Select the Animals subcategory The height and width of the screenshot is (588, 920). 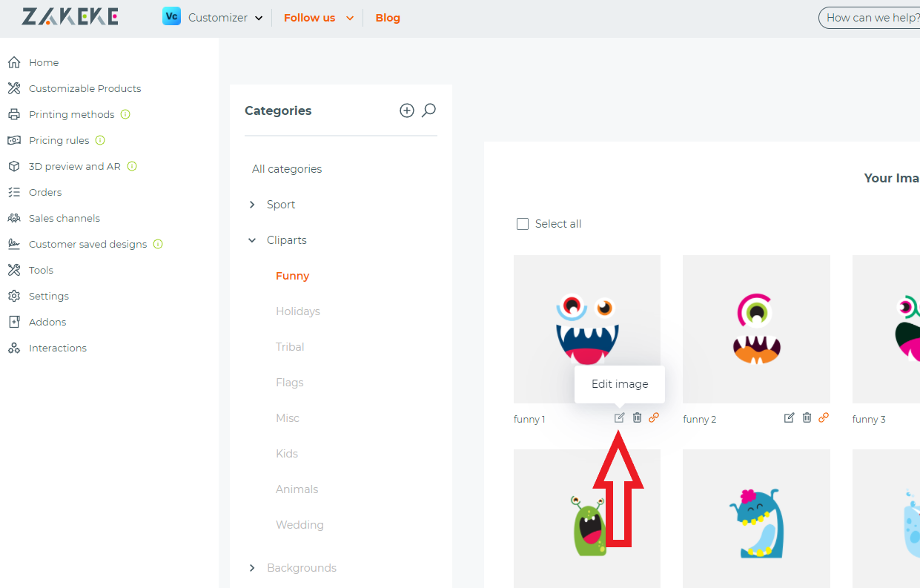point(297,489)
